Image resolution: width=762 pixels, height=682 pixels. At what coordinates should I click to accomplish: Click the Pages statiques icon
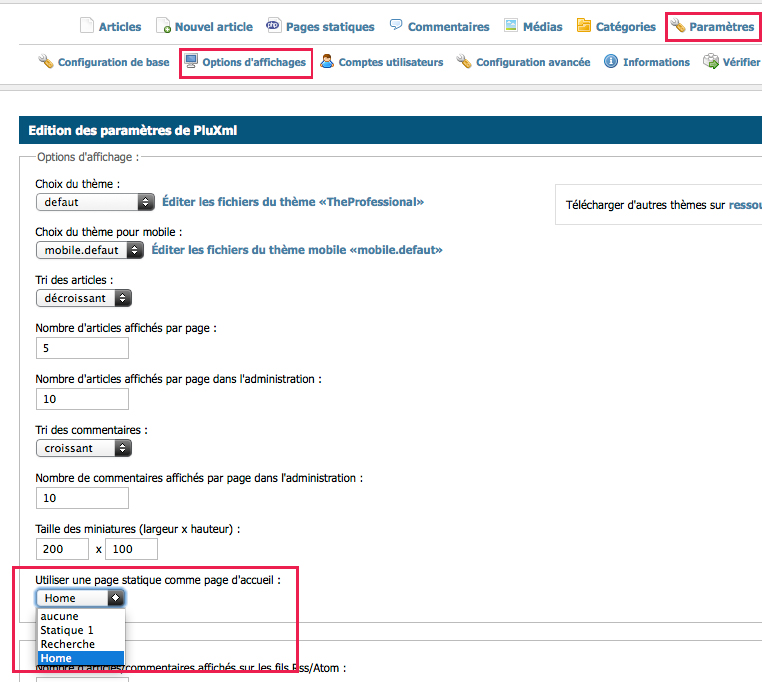point(273,26)
